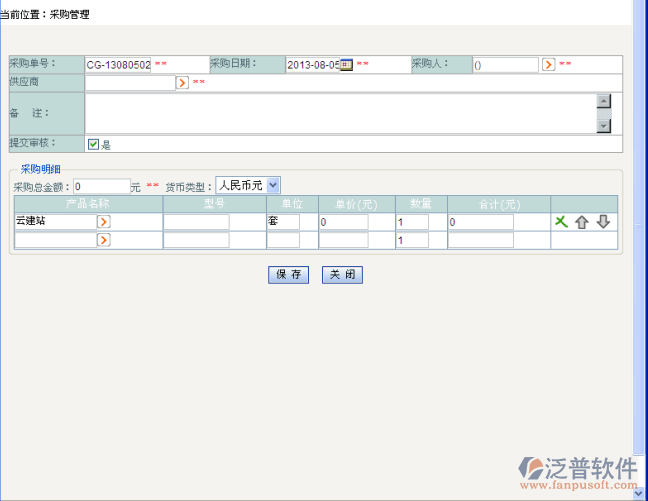Click the 采购总金额 input field
This screenshot has height=501, width=648.
[102, 186]
